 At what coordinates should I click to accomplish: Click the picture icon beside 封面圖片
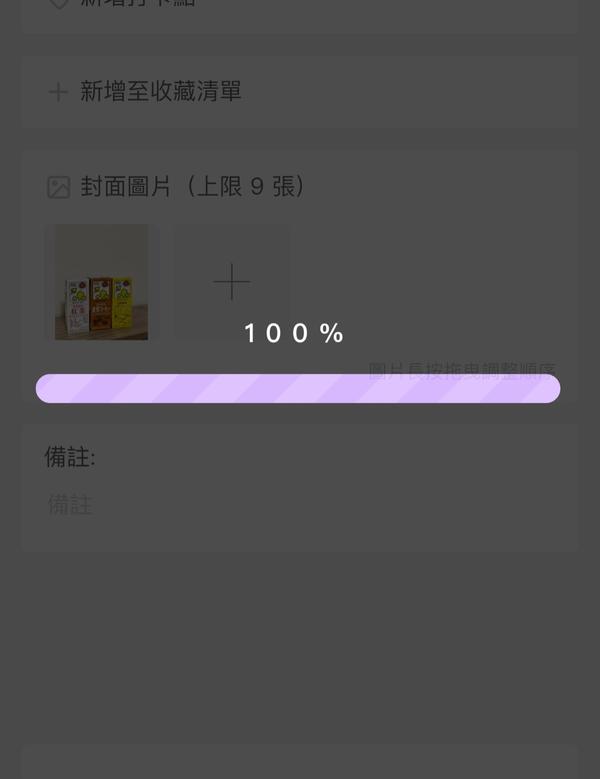click(59, 187)
